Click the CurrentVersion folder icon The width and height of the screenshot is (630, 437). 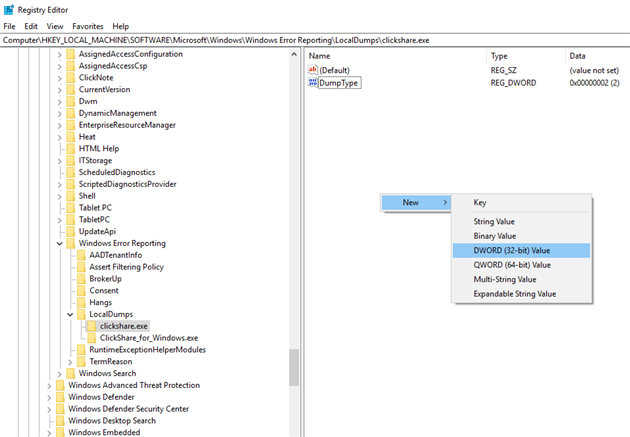coord(71,90)
